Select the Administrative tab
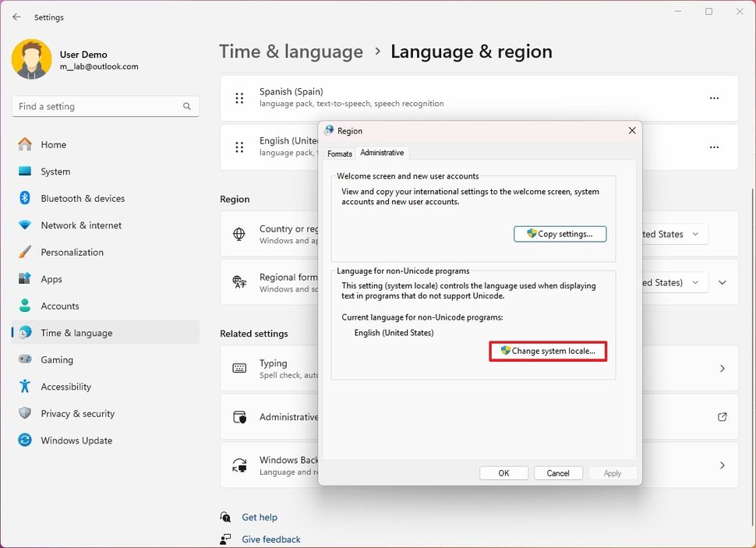756x548 pixels. pyautogui.click(x=382, y=152)
